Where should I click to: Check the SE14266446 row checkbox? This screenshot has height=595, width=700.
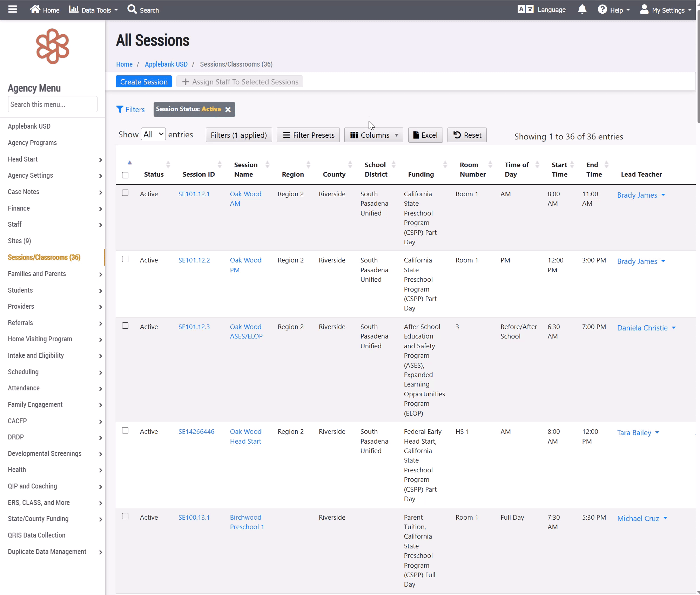(x=125, y=431)
